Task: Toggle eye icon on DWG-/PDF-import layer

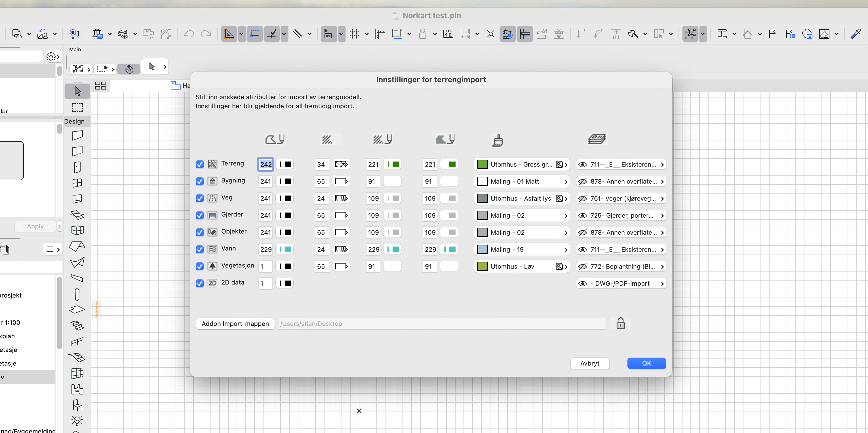Action: (x=583, y=283)
